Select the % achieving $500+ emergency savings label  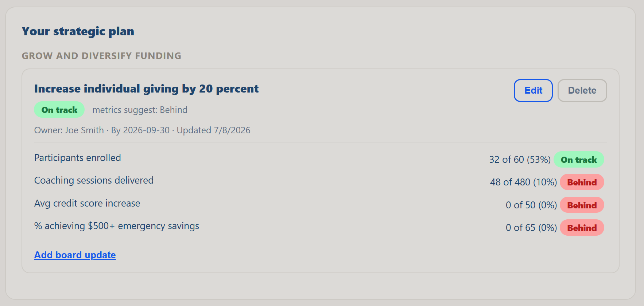point(117,226)
